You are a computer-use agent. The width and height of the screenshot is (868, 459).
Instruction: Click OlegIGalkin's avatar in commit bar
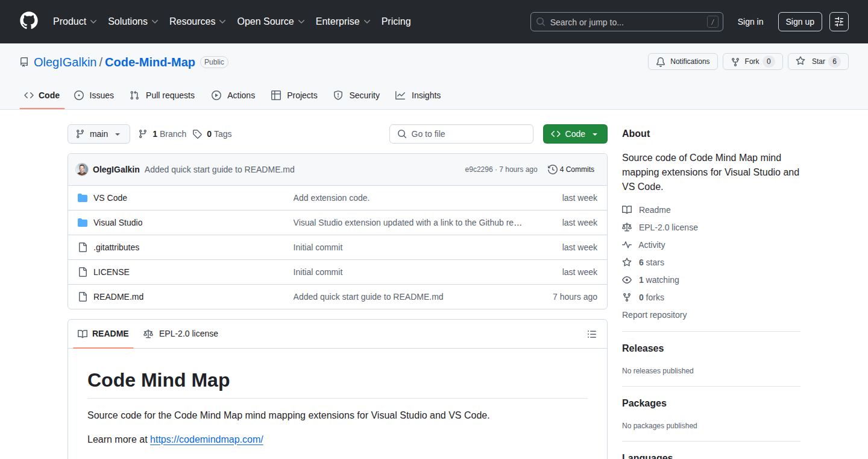[x=82, y=169]
